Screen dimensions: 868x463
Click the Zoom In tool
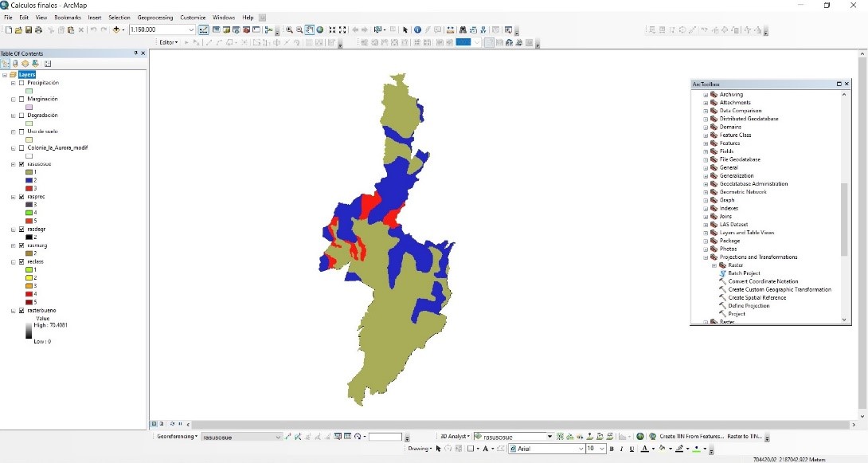tap(290, 30)
